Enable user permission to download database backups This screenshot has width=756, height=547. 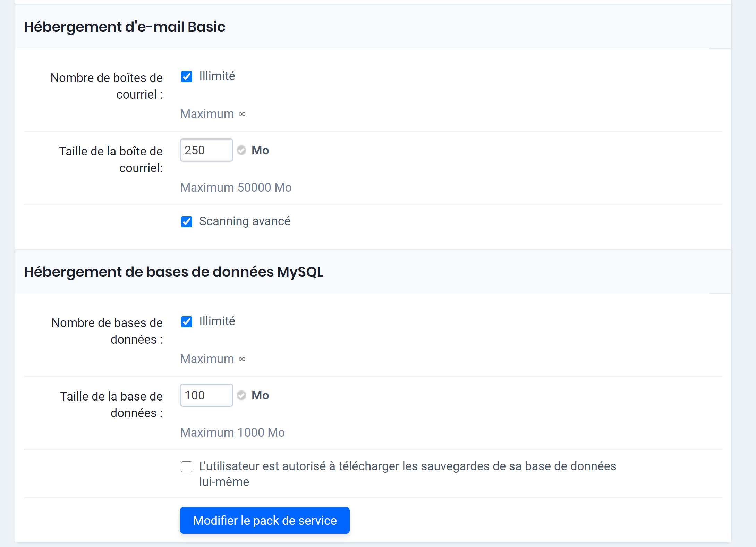[x=187, y=467]
